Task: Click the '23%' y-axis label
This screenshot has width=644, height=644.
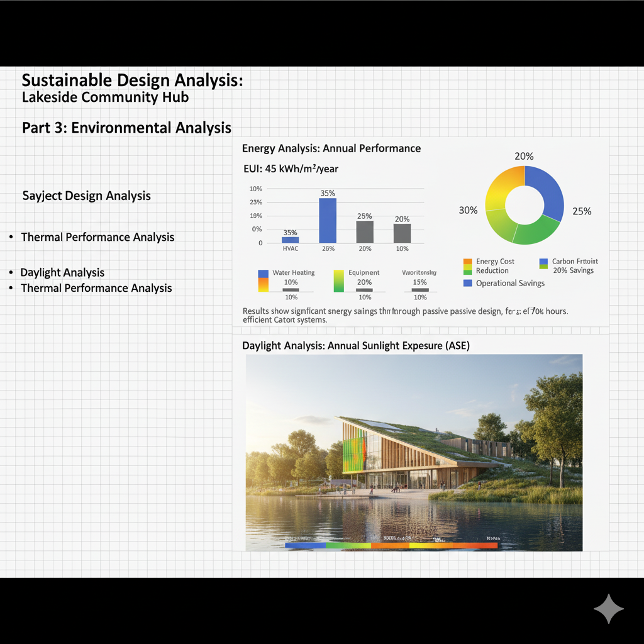Action: (256, 202)
